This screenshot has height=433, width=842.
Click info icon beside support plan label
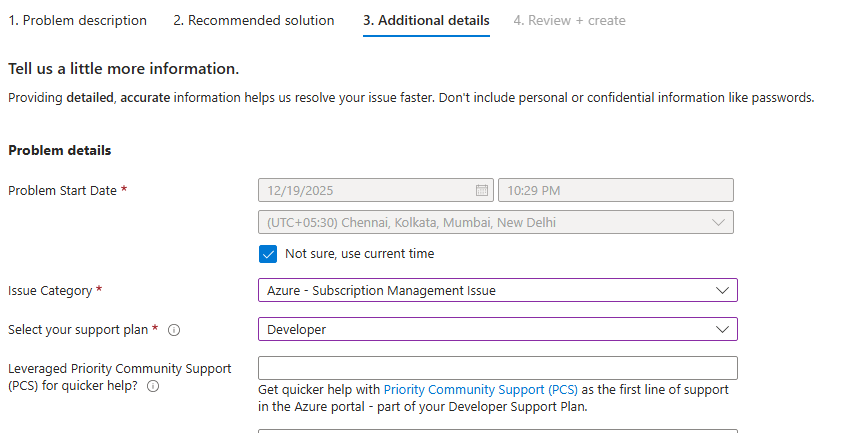click(x=174, y=330)
